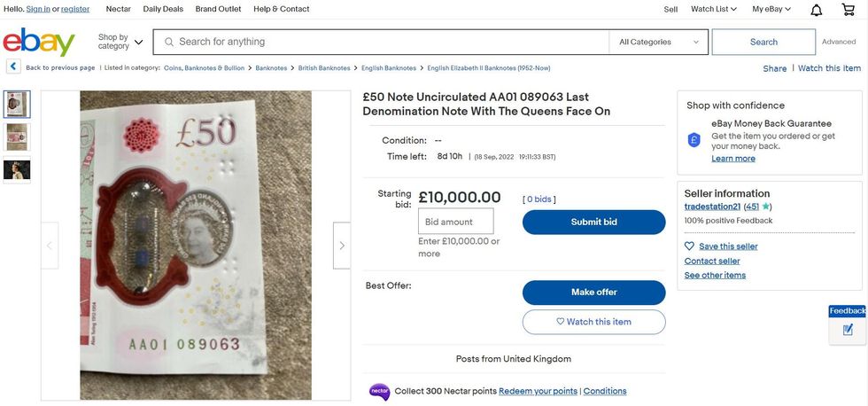Open the My eBay dropdown
The height and width of the screenshot is (406, 868).
771,9
